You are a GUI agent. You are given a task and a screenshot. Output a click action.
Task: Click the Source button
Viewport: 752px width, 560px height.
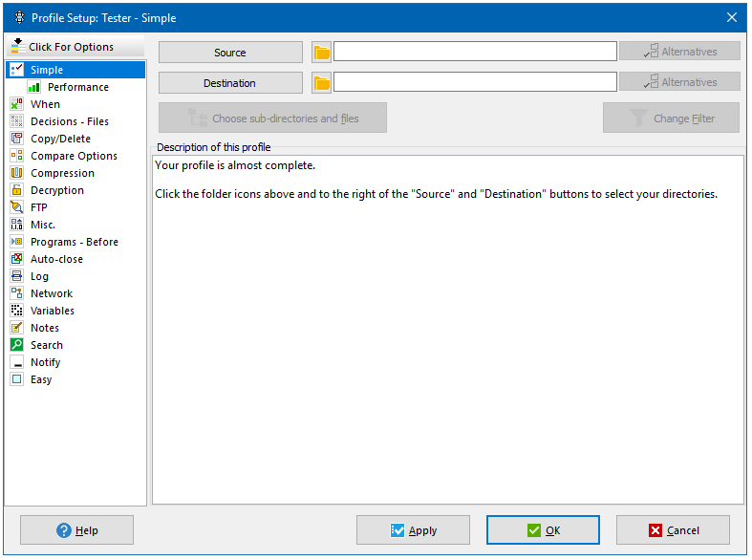tap(230, 53)
